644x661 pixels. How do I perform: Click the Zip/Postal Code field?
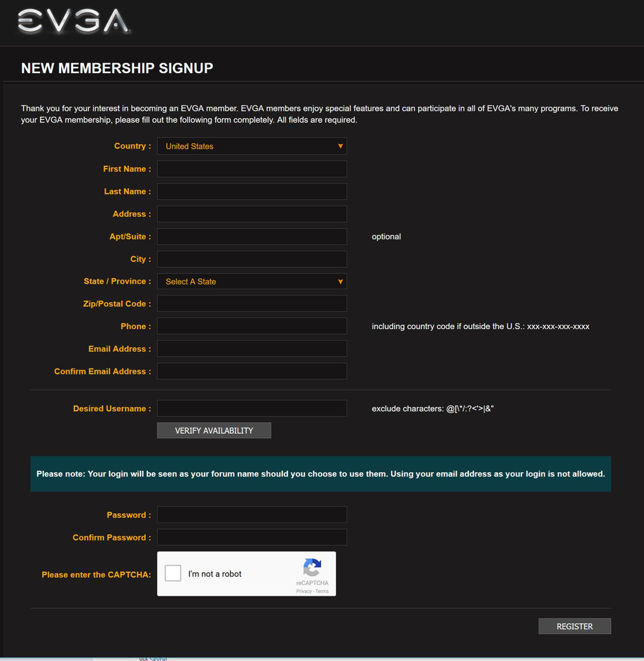[251, 304]
